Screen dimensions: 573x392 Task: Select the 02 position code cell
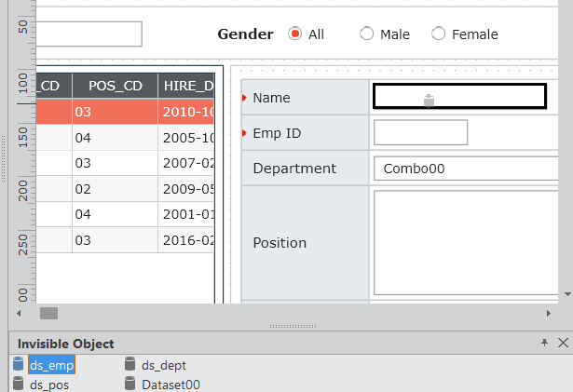point(116,189)
